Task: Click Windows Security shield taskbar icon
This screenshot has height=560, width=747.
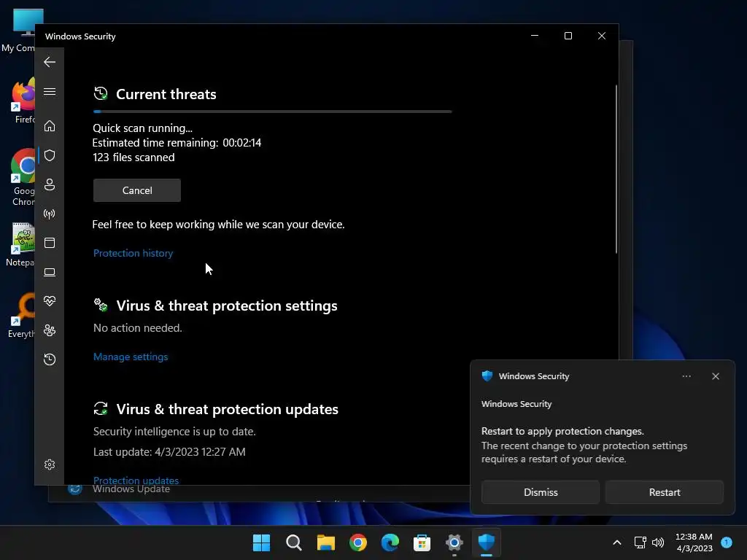Action: pyautogui.click(x=486, y=542)
